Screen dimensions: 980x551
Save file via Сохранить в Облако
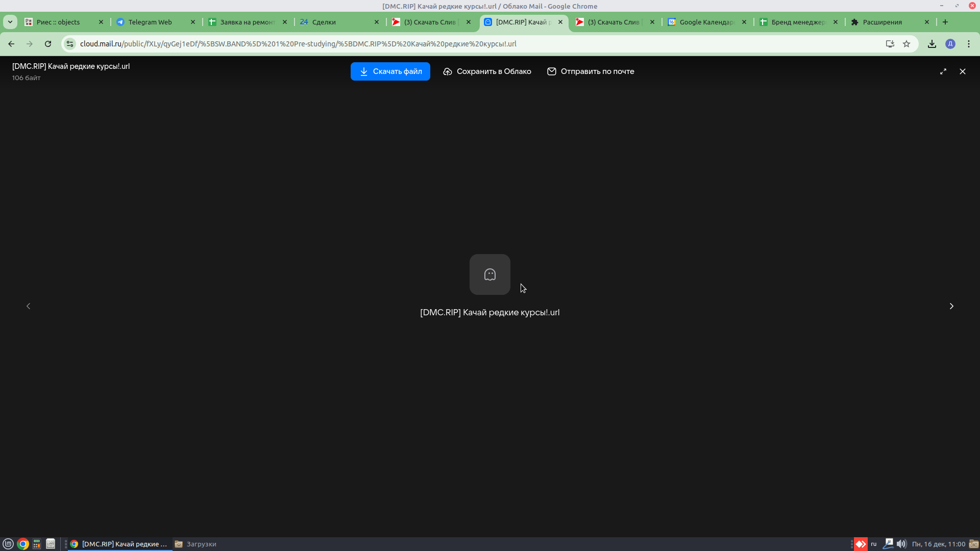coord(487,71)
